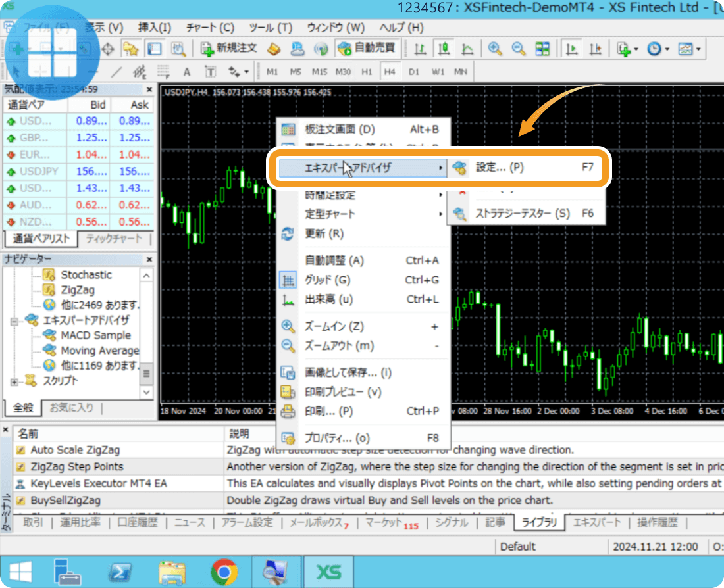Click the zoom in magnifier toolbar icon
The height and width of the screenshot is (588, 724).
495,49
